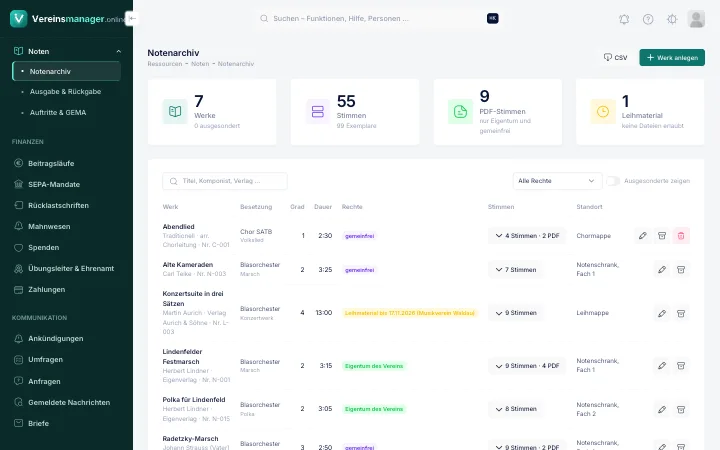This screenshot has height=450, width=720.
Task: Click the Werk column header
Action: coord(170,207)
